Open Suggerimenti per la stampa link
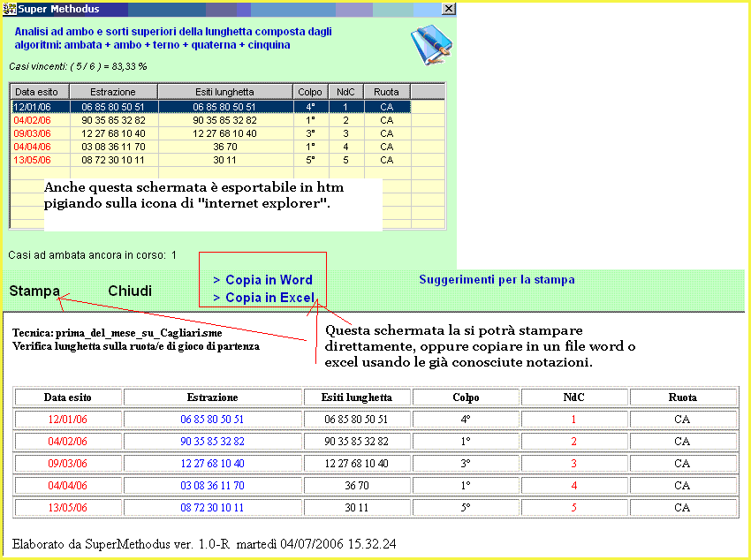Screen dimensions: 751x560 pos(497,279)
